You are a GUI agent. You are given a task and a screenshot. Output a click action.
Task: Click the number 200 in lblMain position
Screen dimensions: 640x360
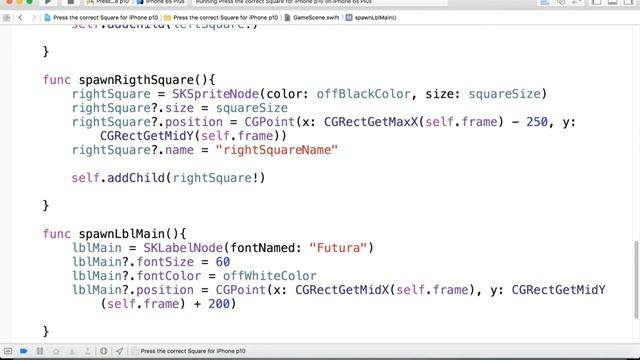click(219, 304)
